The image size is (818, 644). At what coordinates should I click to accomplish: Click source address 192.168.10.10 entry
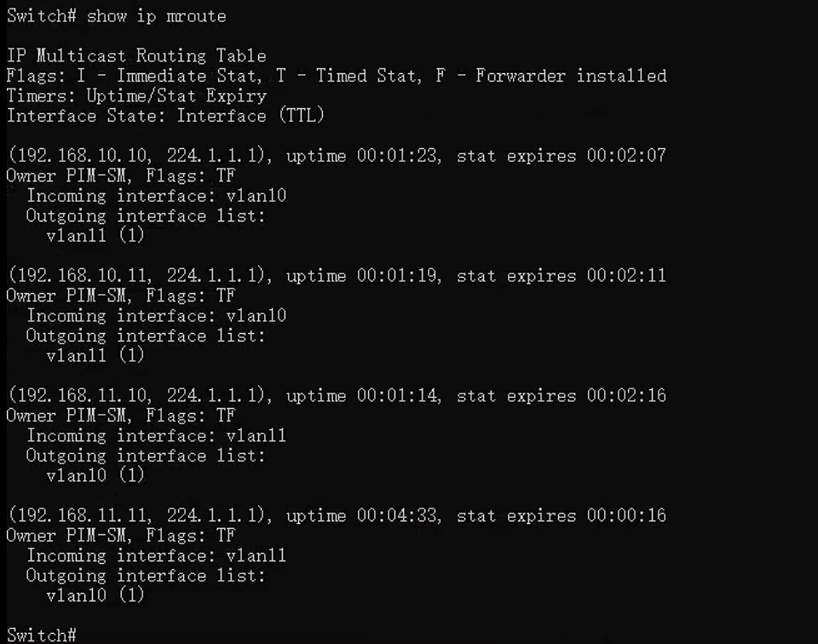pos(80,155)
